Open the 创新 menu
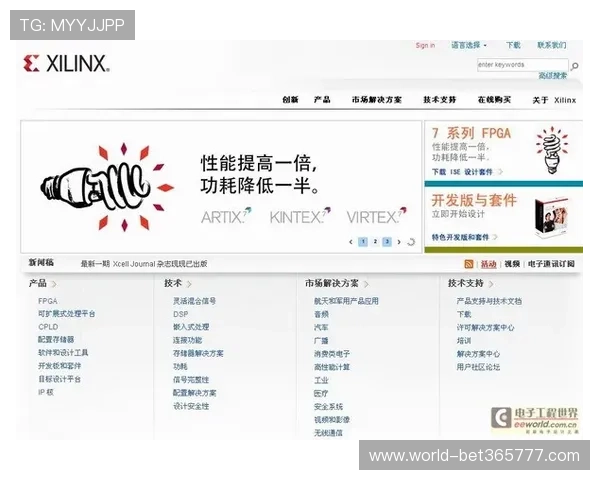Screen dimensions: 600x480 tap(290, 100)
